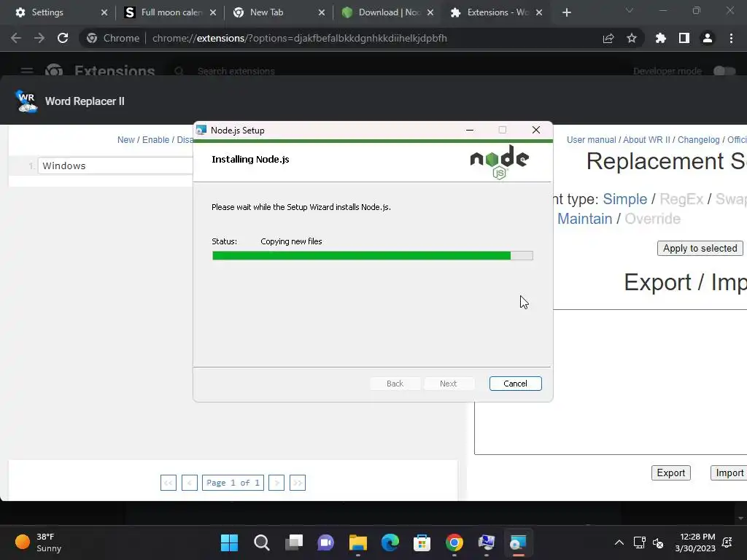This screenshot has height=560, width=747.
Task: Open Task View on the taskbar
Action: tap(293, 542)
